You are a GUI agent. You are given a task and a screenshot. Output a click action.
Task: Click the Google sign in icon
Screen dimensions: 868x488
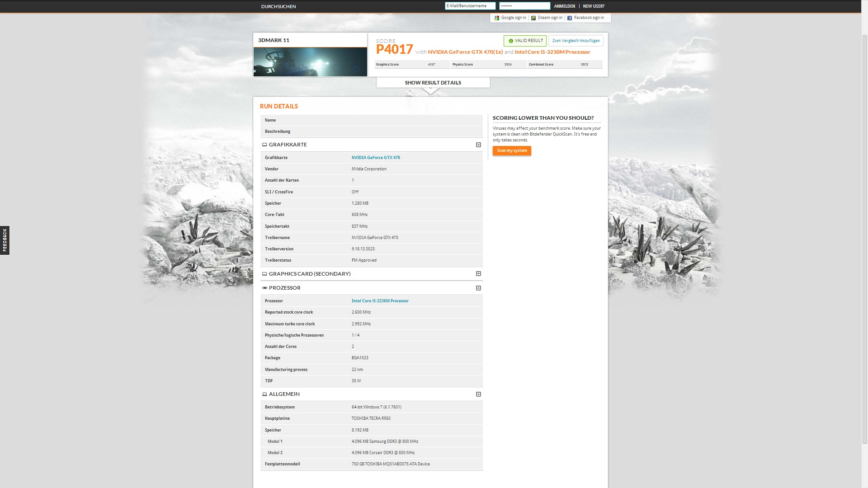pos(497,18)
